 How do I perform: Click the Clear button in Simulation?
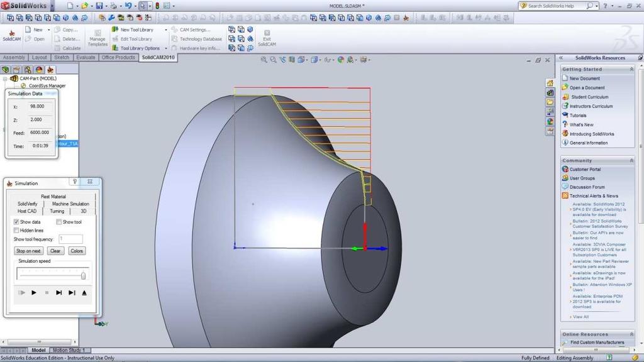(x=55, y=251)
